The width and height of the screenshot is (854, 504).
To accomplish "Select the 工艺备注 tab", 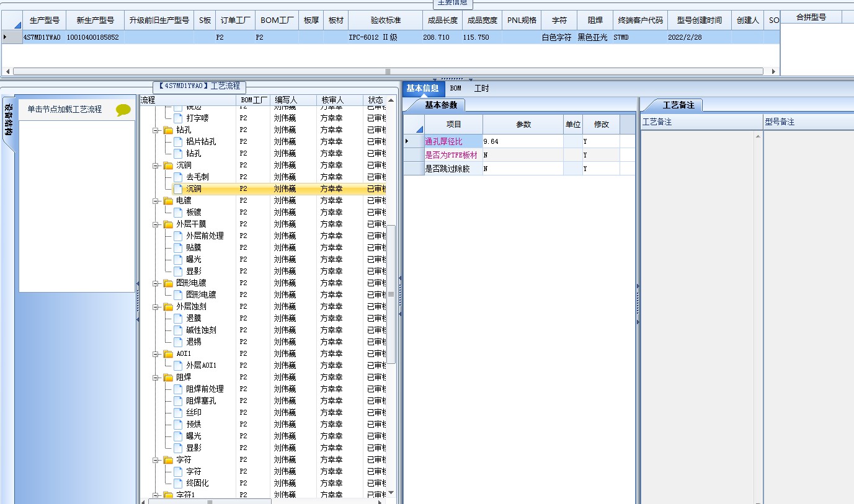I will pyautogui.click(x=678, y=105).
